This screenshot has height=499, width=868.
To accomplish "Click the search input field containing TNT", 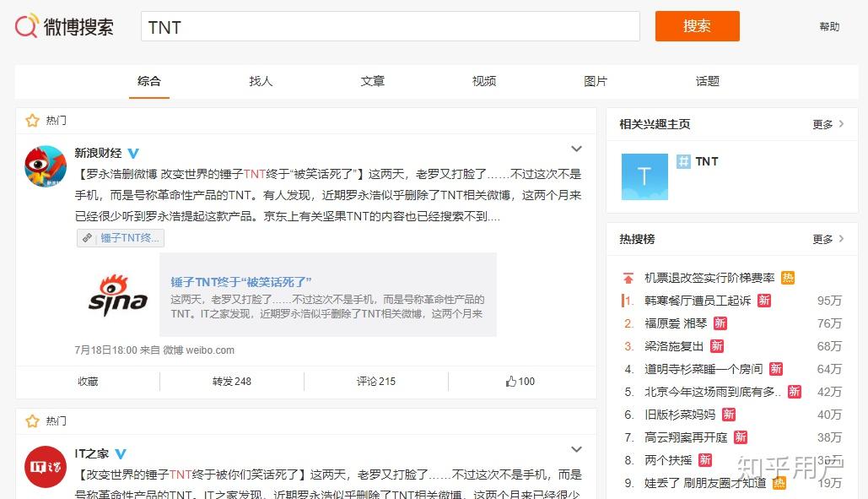I will [x=388, y=26].
